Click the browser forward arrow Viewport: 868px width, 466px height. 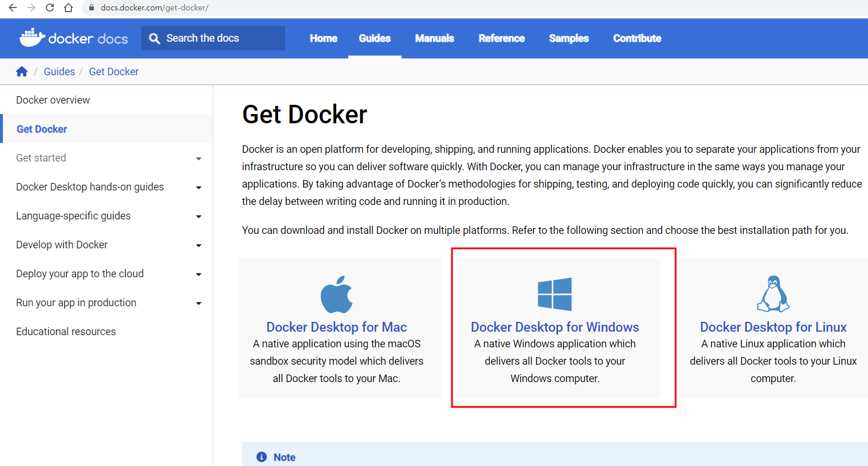31,8
